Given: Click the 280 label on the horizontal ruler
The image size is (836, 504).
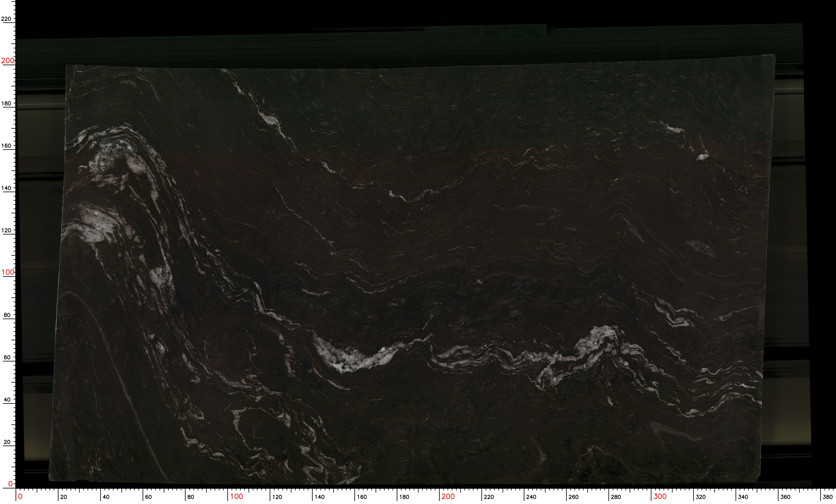Looking at the screenshot, I should (616, 497).
